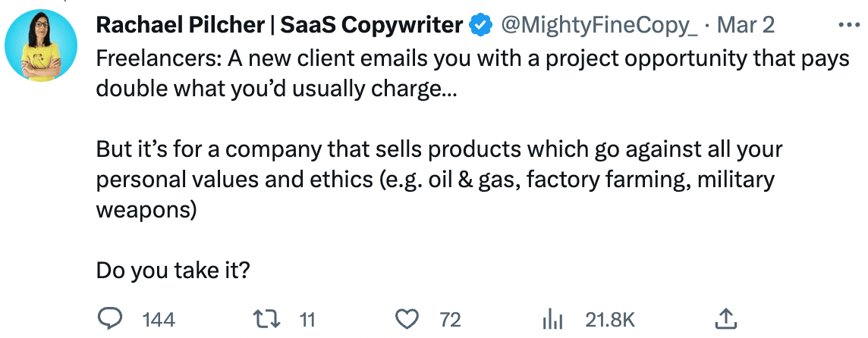Retweet this post using the arrows icon
The width and height of the screenshot is (868, 338).
tap(265, 319)
